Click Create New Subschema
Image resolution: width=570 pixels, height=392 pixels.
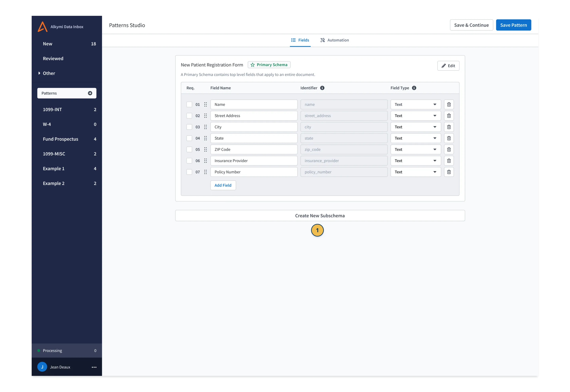pos(320,215)
